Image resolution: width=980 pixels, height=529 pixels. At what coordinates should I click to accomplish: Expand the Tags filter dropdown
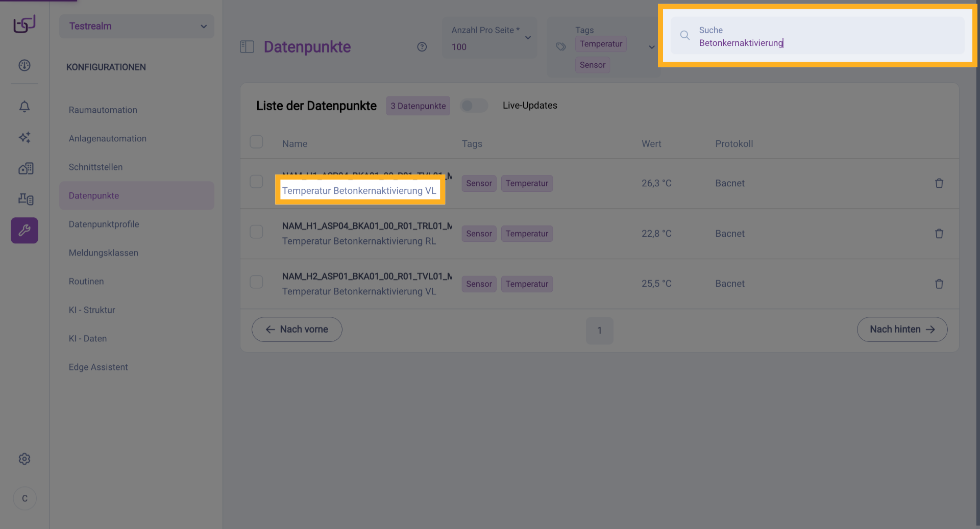[x=651, y=47]
